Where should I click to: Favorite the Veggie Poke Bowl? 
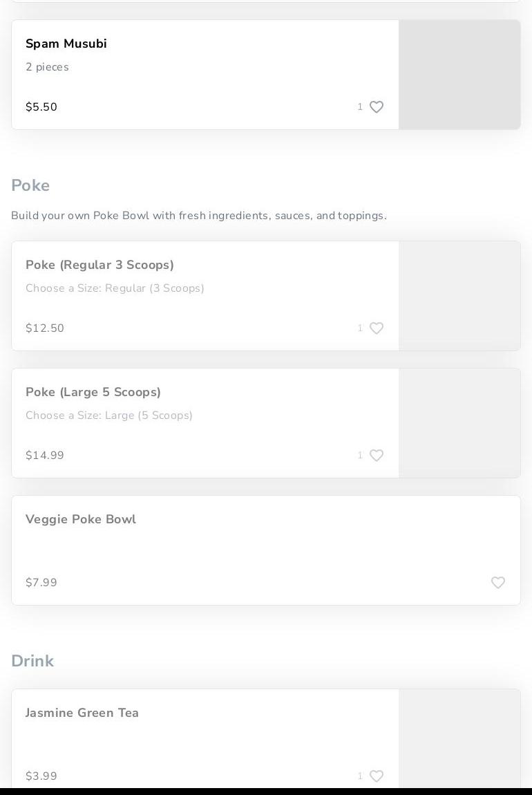tap(498, 583)
